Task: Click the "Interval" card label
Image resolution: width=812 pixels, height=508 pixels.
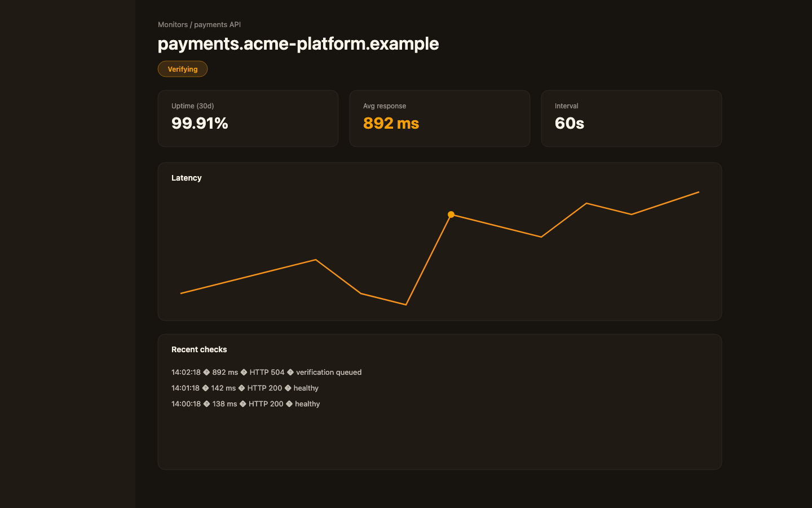Action: 567,106
